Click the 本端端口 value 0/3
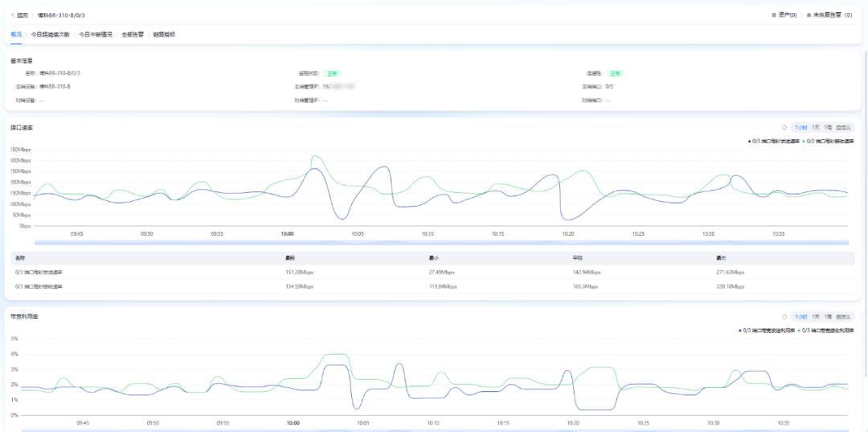 tap(609, 87)
